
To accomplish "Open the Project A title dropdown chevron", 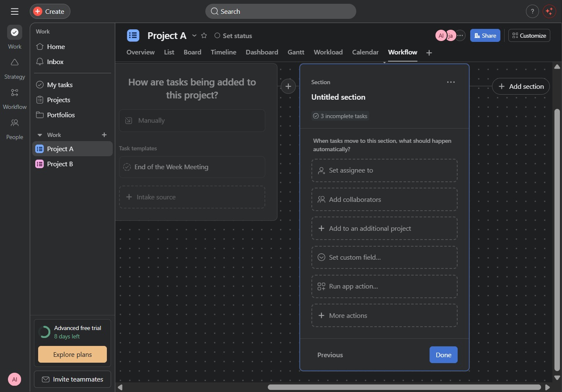I will [194, 36].
